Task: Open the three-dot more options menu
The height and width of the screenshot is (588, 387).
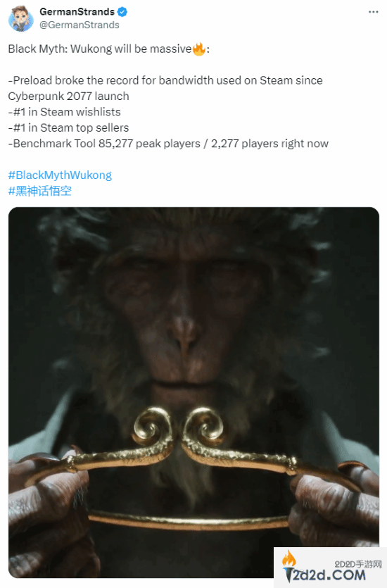Action: click(x=373, y=12)
